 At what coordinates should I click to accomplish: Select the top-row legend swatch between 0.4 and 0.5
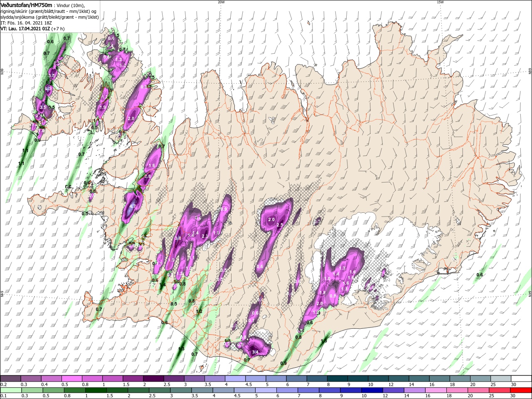(52, 379)
